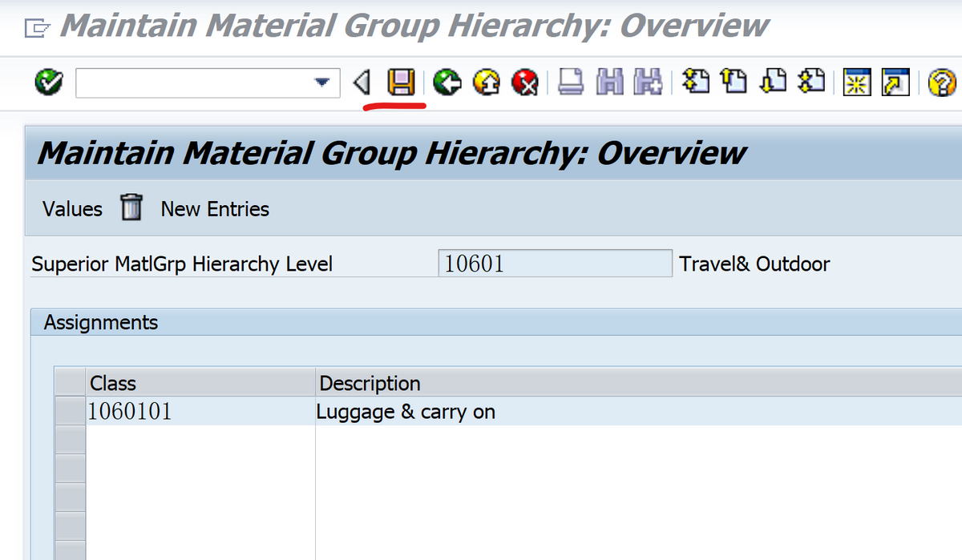This screenshot has width=962, height=560.
Task: Click the table select-all corner button
Action: (x=70, y=383)
